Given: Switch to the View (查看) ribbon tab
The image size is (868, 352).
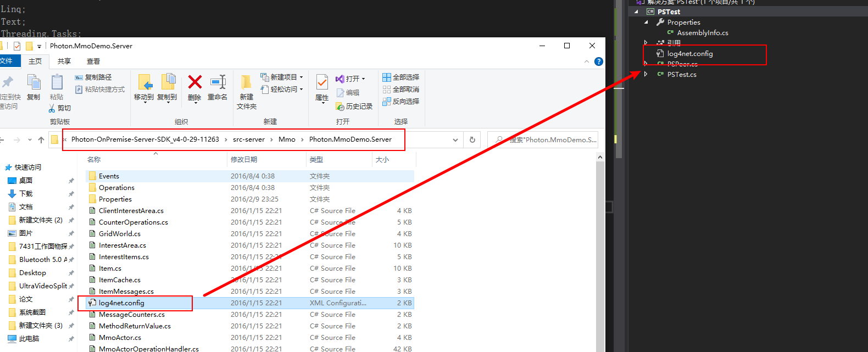Looking at the screenshot, I should pos(93,61).
